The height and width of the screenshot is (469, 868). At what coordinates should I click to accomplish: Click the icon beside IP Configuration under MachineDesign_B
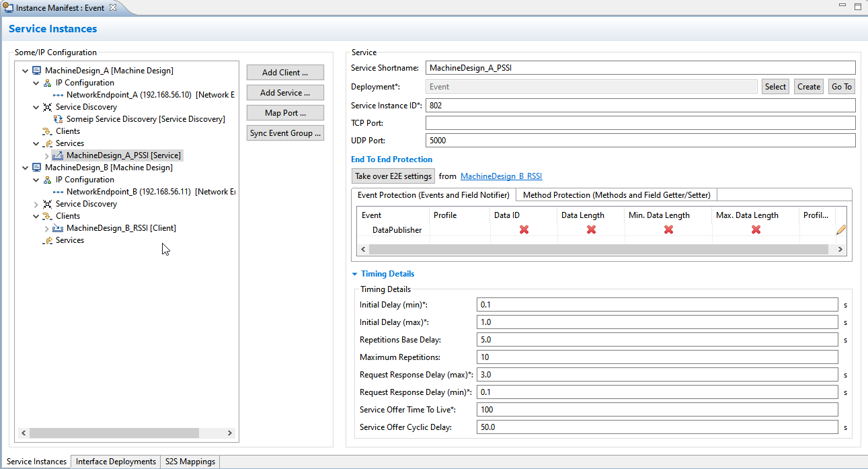(x=47, y=180)
